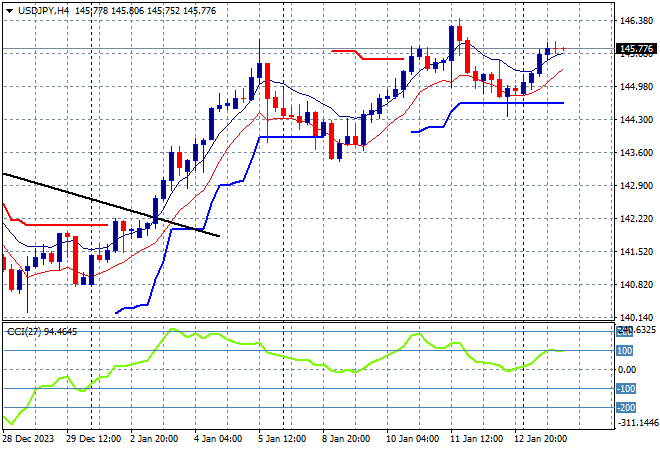Click the 146.380 price scale label

(x=636, y=21)
